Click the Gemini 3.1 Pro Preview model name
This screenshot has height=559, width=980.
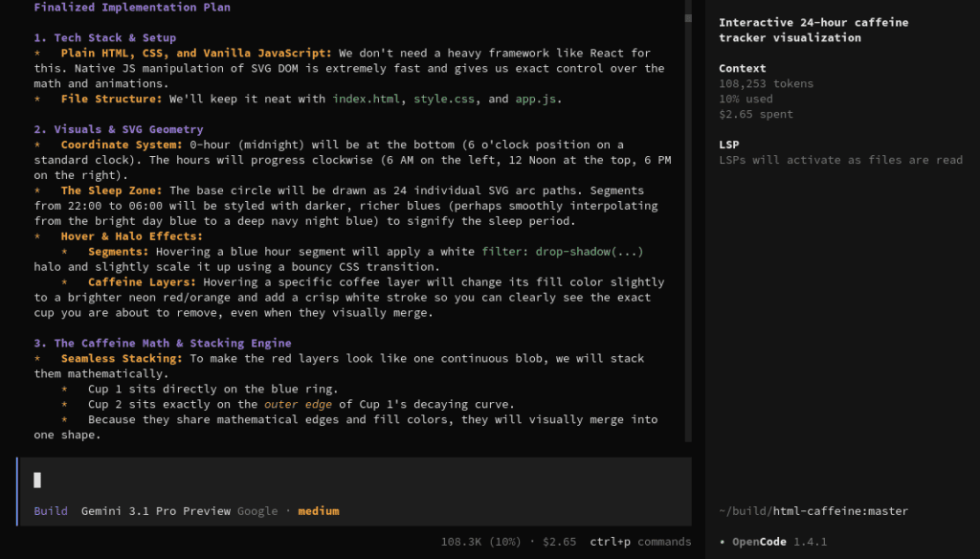[156, 511]
